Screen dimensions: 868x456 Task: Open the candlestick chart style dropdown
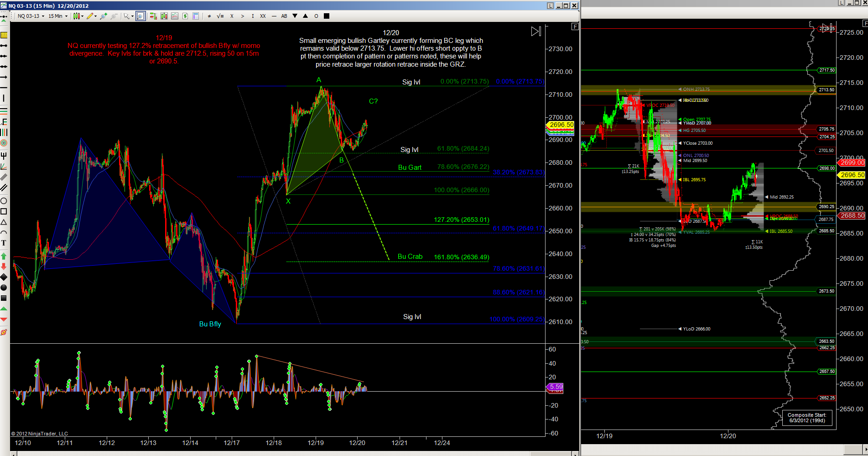(78, 16)
